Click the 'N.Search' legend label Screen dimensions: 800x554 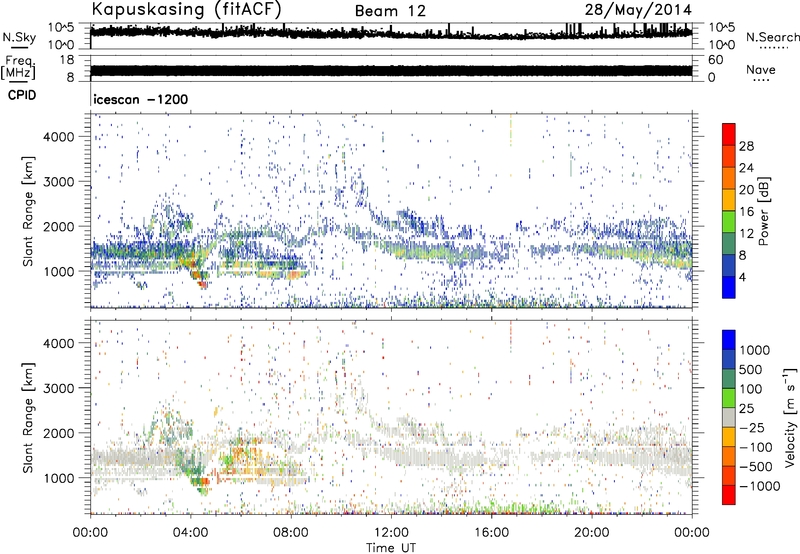pos(772,37)
